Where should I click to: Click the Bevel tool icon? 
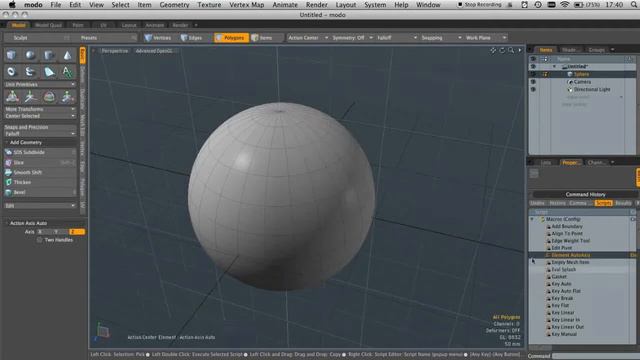8,192
